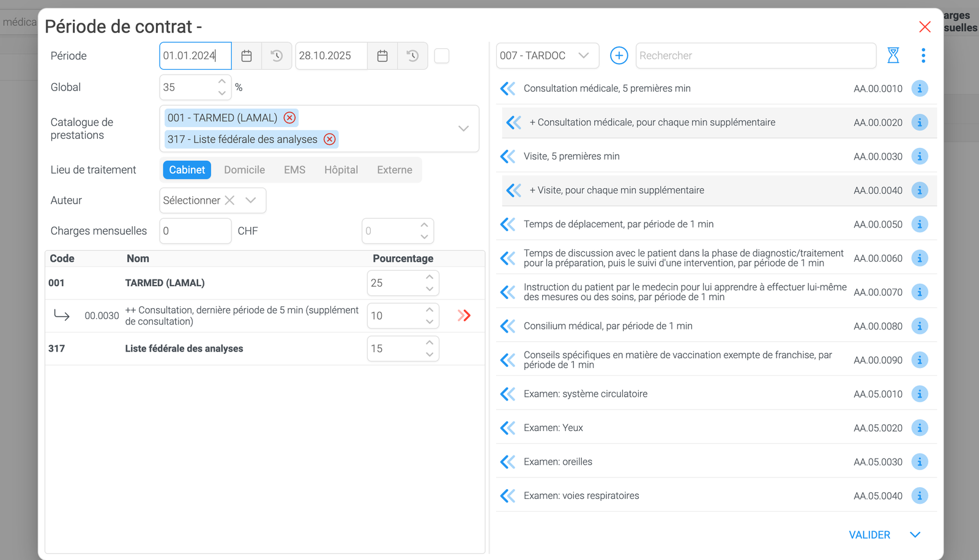Remove 317 - Liste fédérale des analyses tag
Viewport: 979px width, 560px height.
coord(330,139)
